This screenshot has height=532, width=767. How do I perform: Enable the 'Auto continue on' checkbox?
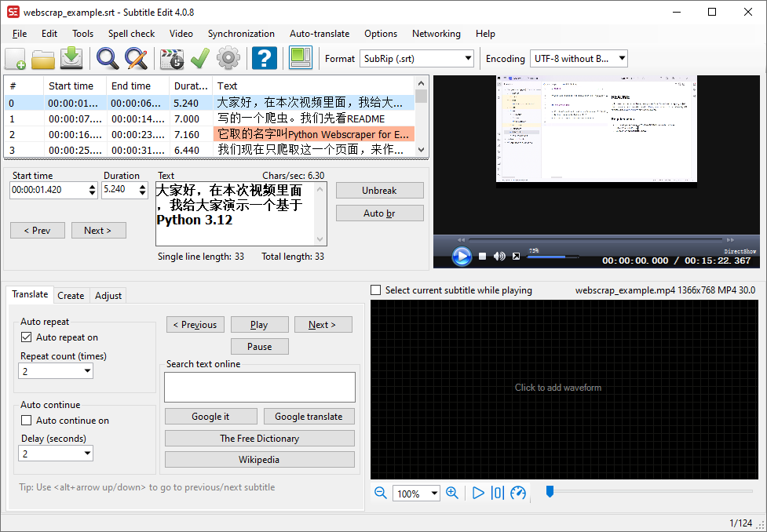(x=27, y=421)
